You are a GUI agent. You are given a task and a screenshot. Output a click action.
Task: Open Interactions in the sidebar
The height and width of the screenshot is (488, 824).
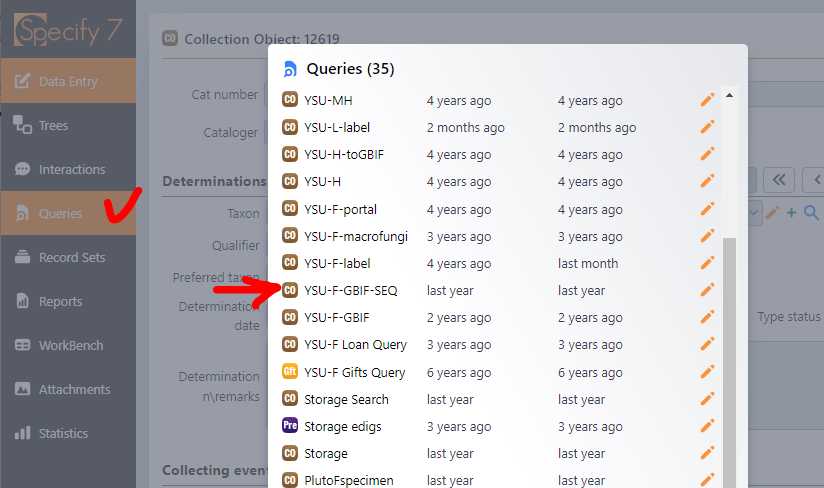tap(68, 169)
